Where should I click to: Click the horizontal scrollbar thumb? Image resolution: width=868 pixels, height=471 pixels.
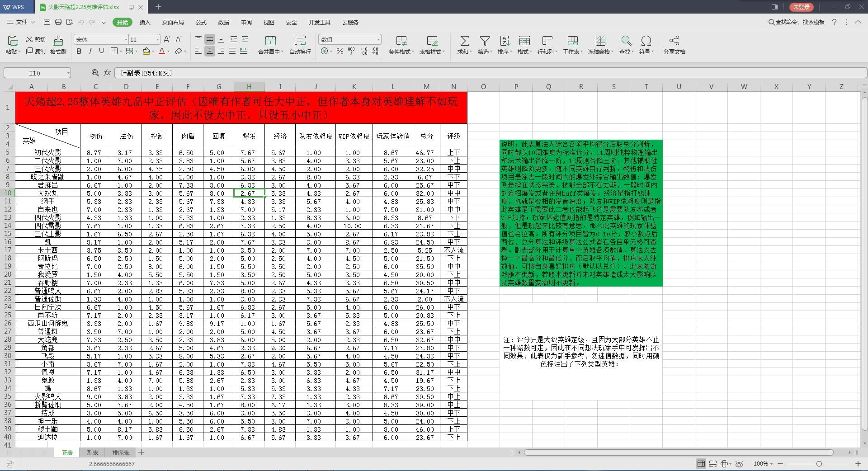pos(678,452)
